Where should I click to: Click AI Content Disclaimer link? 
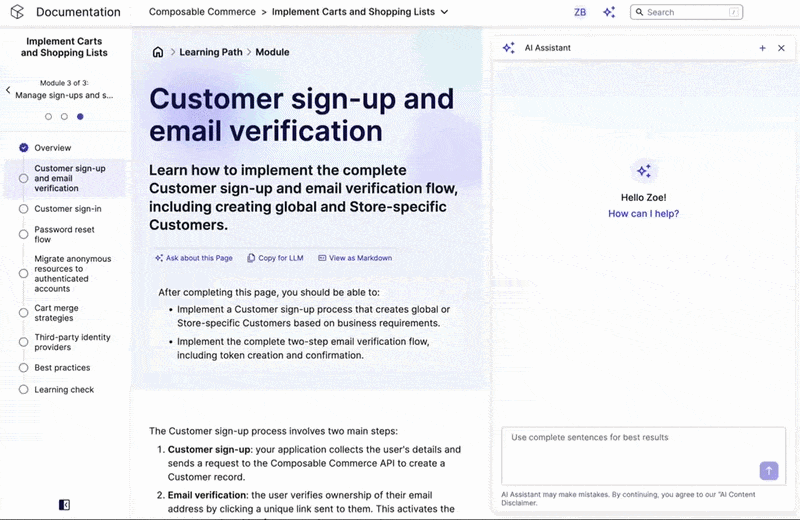tap(628, 499)
